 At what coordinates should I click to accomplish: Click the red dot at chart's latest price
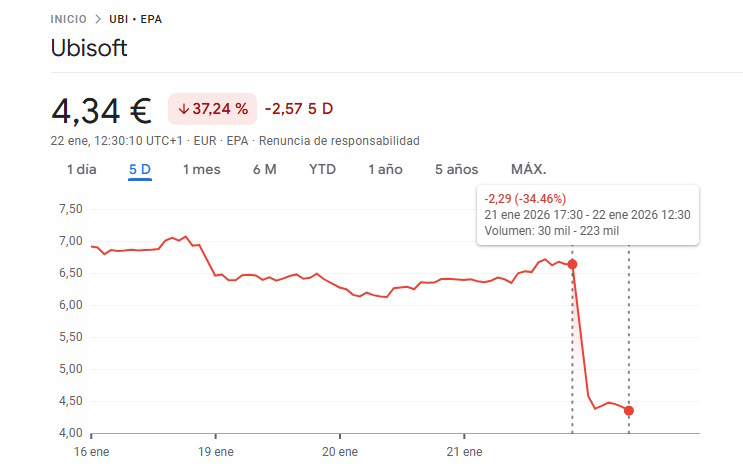point(628,411)
